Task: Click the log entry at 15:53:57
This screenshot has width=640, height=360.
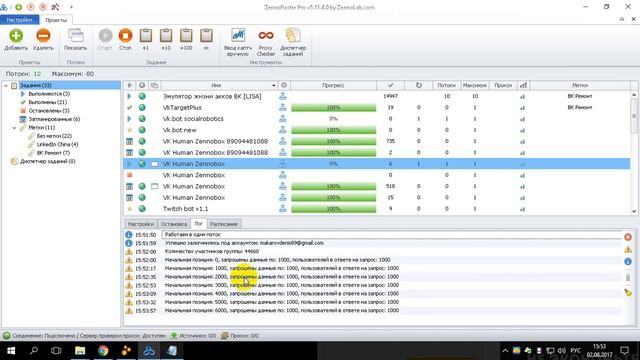Action: tap(373, 311)
